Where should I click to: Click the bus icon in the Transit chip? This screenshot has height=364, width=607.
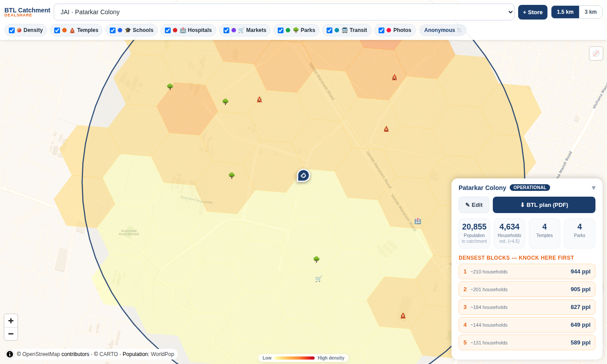(x=345, y=30)
